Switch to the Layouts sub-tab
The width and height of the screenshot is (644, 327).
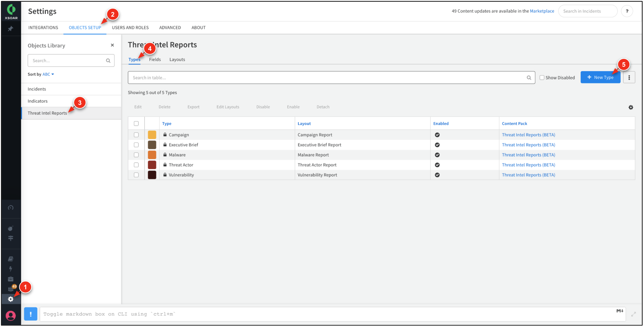tap(177, 59)
